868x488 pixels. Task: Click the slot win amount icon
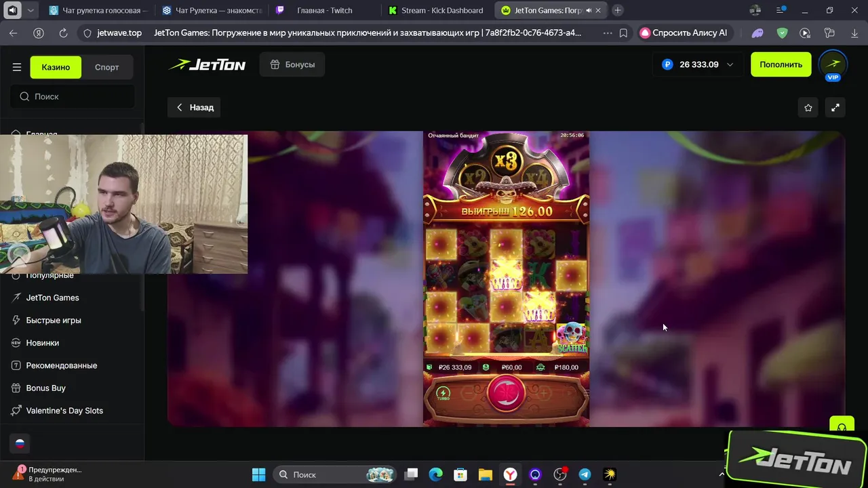(x=540, y=367)
